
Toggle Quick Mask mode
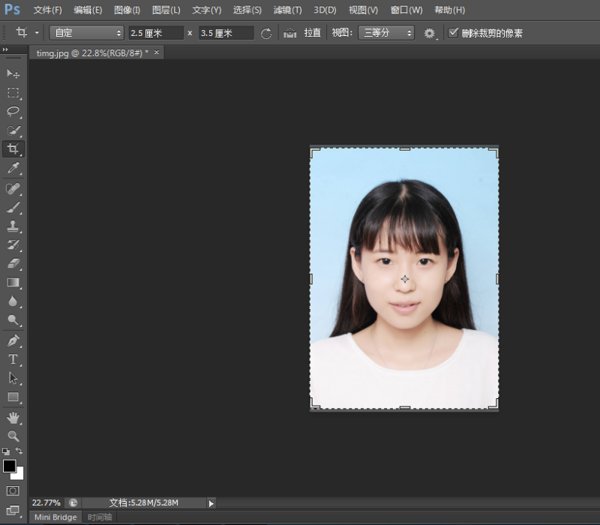pos(13,491)
